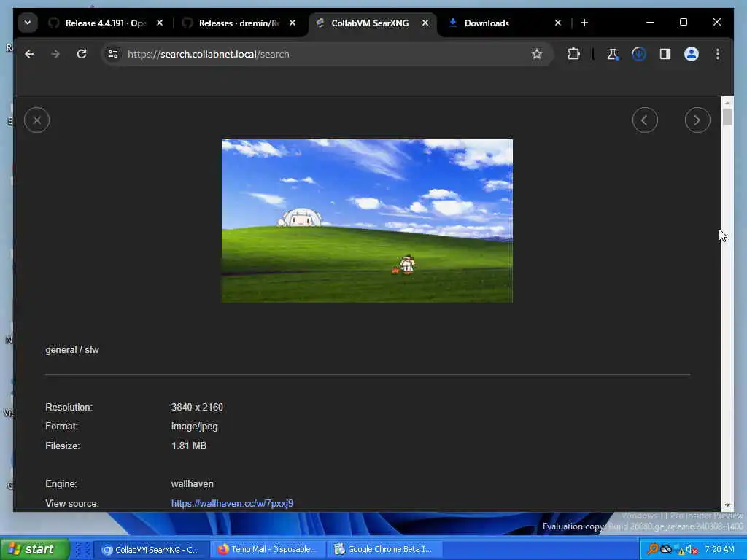Screen dimensions: 747x560
Task: Select the resolution value 3840 x 2160
Action: click(197, 407)
